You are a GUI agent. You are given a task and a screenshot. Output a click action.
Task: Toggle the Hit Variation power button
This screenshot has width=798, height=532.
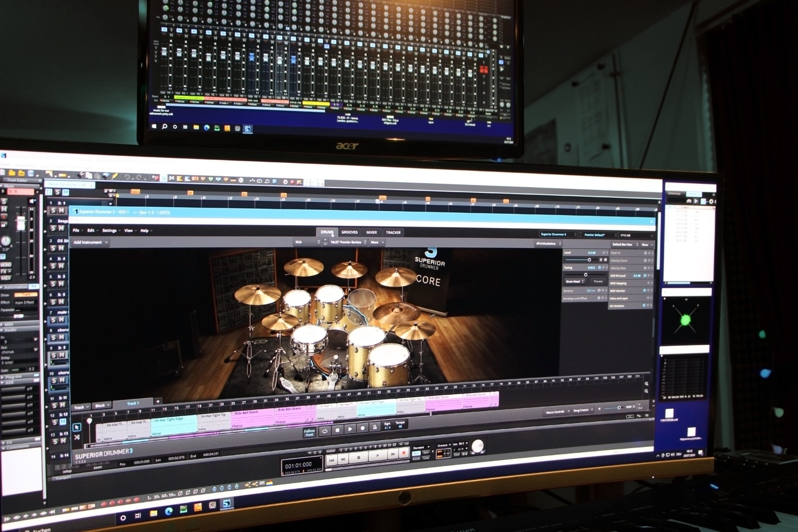click(644, 305)
